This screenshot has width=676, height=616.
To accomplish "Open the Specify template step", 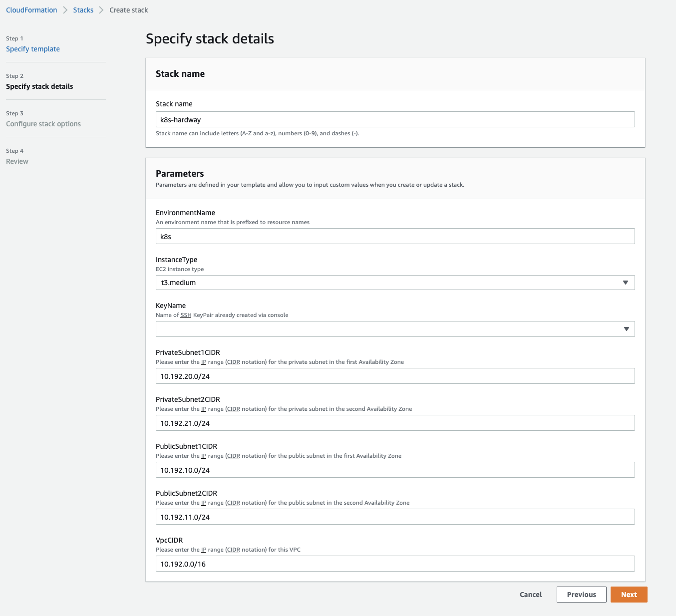I will tap(33, 49).
